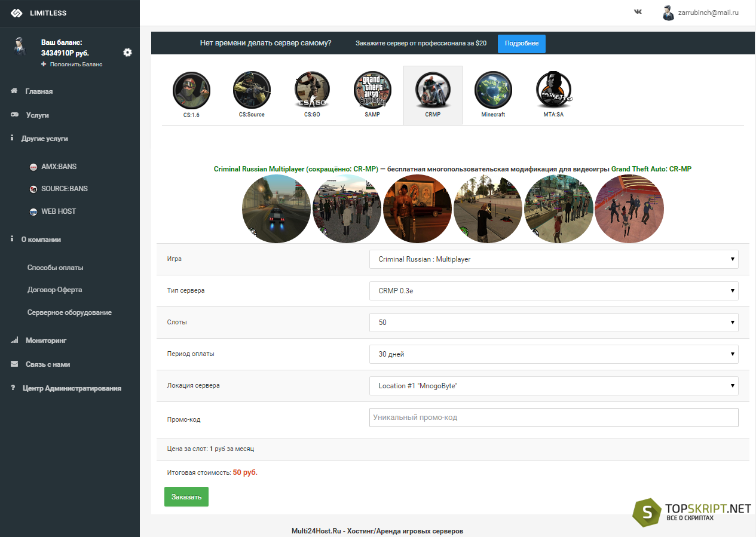
Task: Click the LIMITLESS logo icon
Action: pos(16,13)
